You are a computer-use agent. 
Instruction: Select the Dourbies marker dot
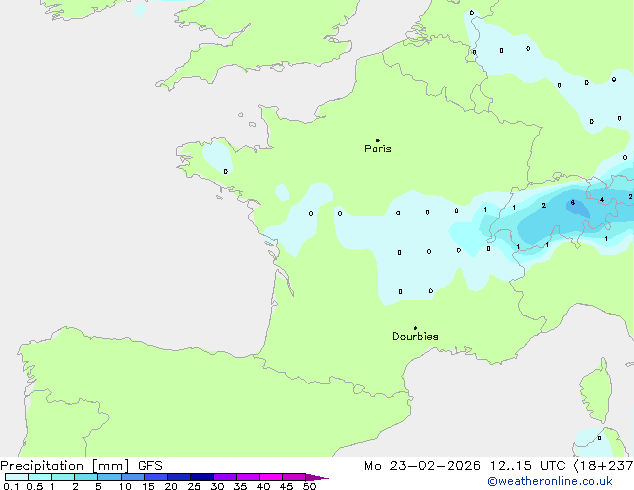415,328
